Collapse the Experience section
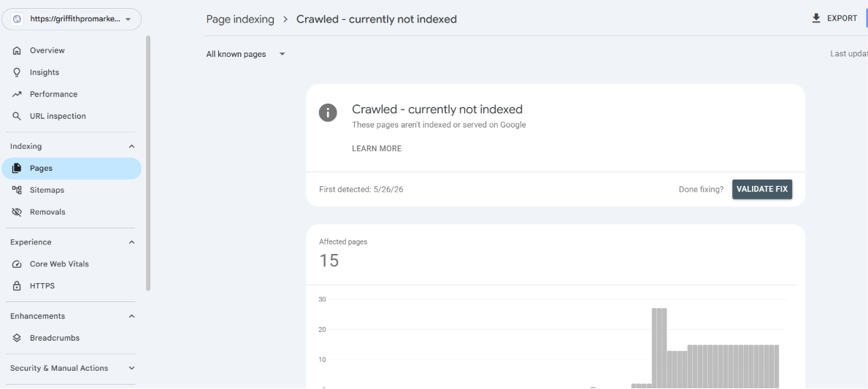868x389 pixels. [131, 242]
